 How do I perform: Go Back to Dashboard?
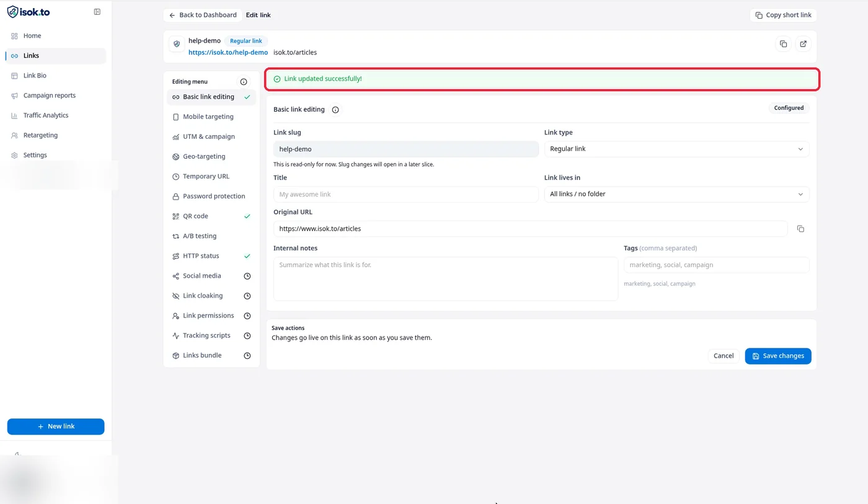203,15
